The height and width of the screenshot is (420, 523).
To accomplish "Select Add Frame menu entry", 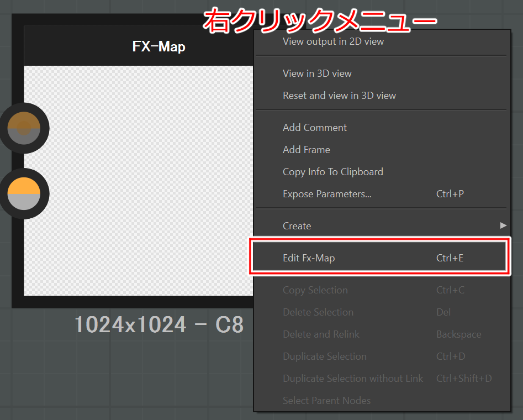I will pyautogui.click(x=381, y=150).
